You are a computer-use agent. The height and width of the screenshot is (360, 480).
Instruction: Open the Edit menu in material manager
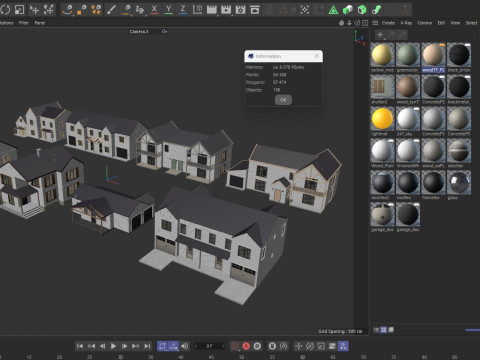coord(441,23)
